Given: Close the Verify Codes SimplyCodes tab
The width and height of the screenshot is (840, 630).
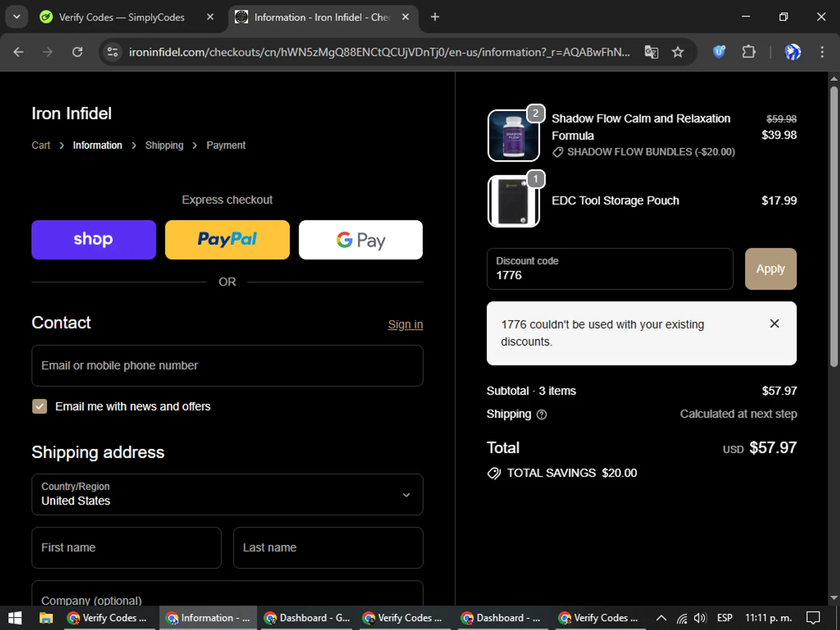Looking at the screenshot, I should click(x=210, y=17).
